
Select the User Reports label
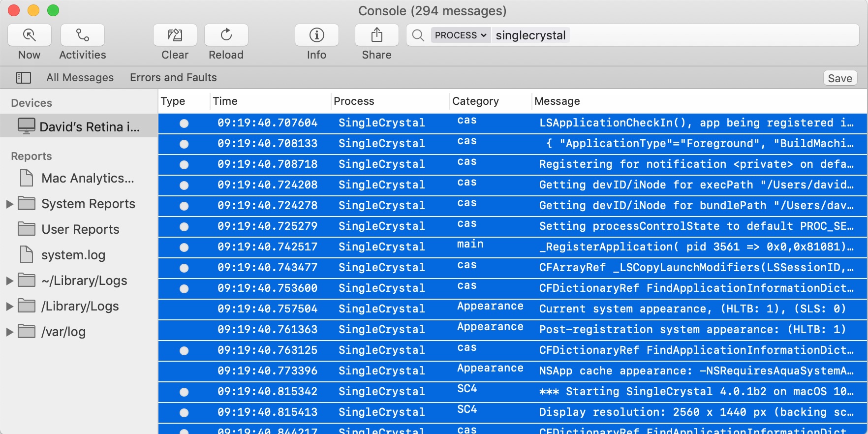pyautogui.click(x=80, y=229)
